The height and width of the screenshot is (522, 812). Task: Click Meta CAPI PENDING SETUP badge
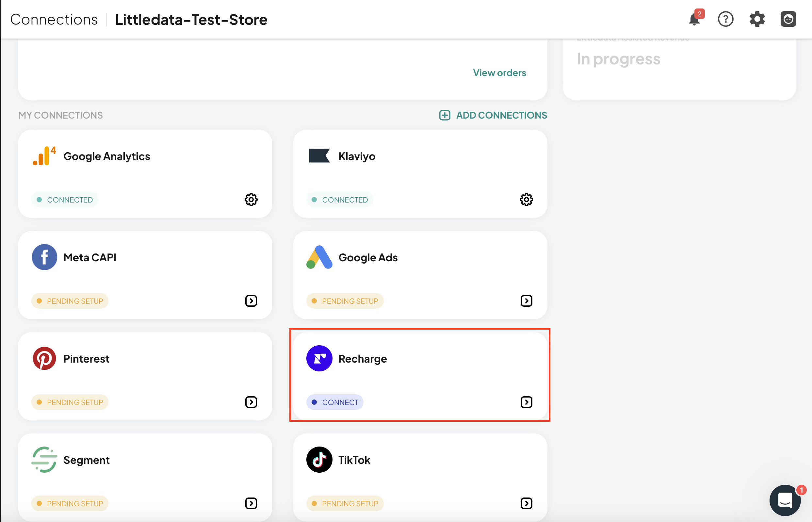click(x=70, y=301)
